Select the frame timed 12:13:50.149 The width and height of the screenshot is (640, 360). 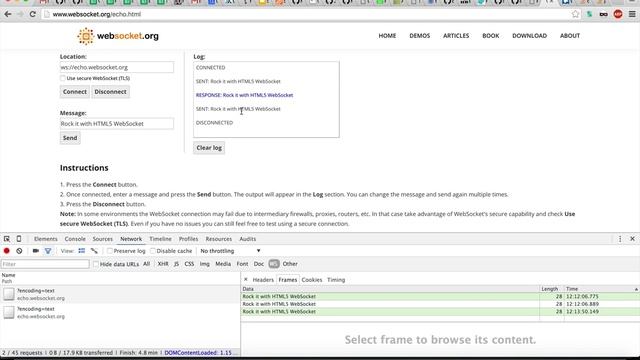(440, 311)
